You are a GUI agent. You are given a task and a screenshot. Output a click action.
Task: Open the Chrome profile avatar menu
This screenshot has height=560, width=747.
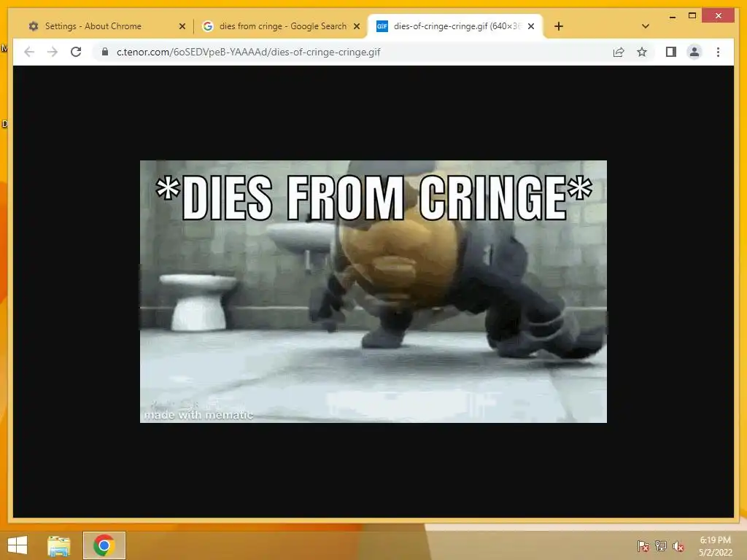694,52
